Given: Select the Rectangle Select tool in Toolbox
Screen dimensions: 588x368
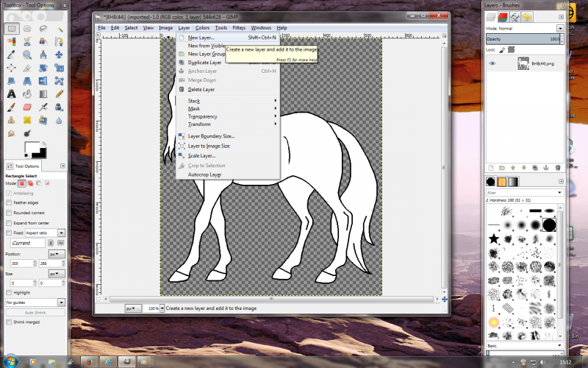Looking at the screenshot, I should tap(12, 29).
